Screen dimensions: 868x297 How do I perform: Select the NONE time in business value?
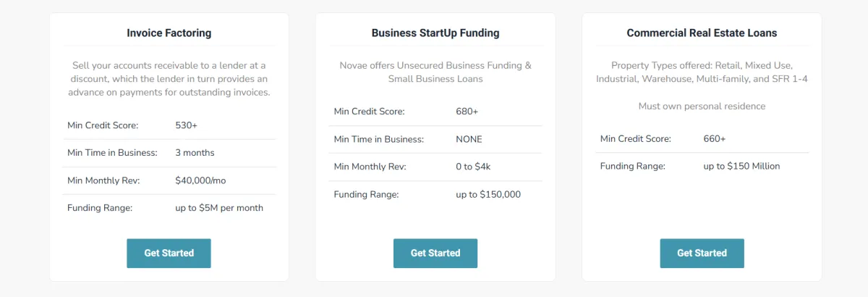click(469, 139)
